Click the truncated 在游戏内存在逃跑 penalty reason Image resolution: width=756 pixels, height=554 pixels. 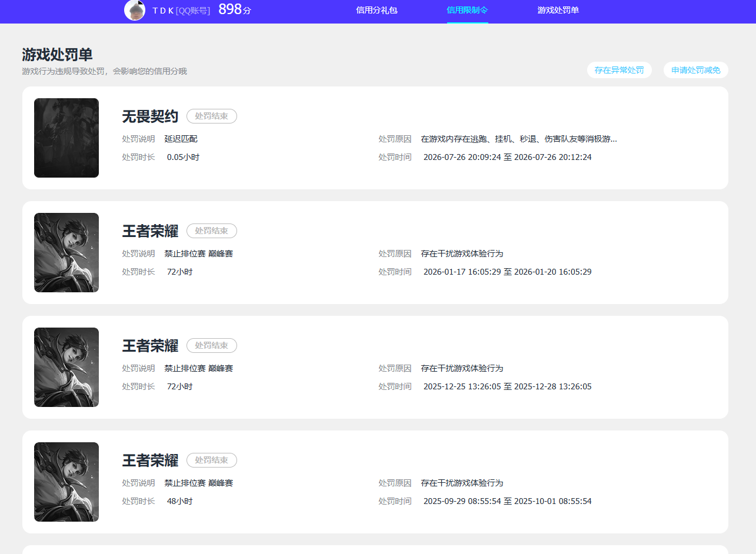click(519, 139)
